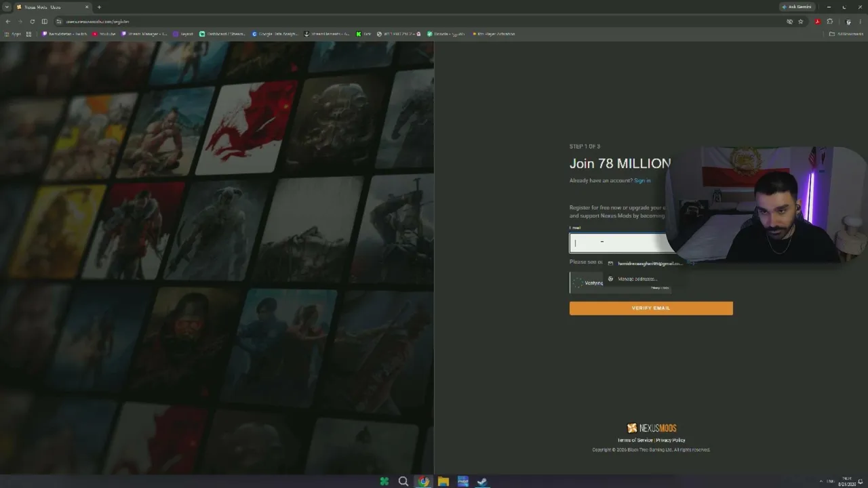Open the Twitch bookmark
The height and width of the screenshot is (488, 868).
[65, 34]
